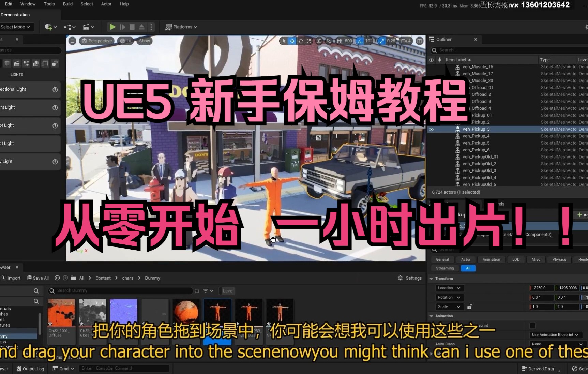The height and width of the screenshot is (374, 588).
Task: Open the Perspective view mode dropdown
Action: coord(97,41)
